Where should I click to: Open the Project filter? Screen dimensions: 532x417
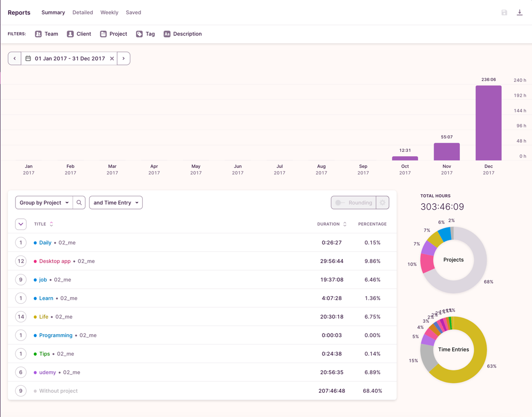tap(114, 34)
